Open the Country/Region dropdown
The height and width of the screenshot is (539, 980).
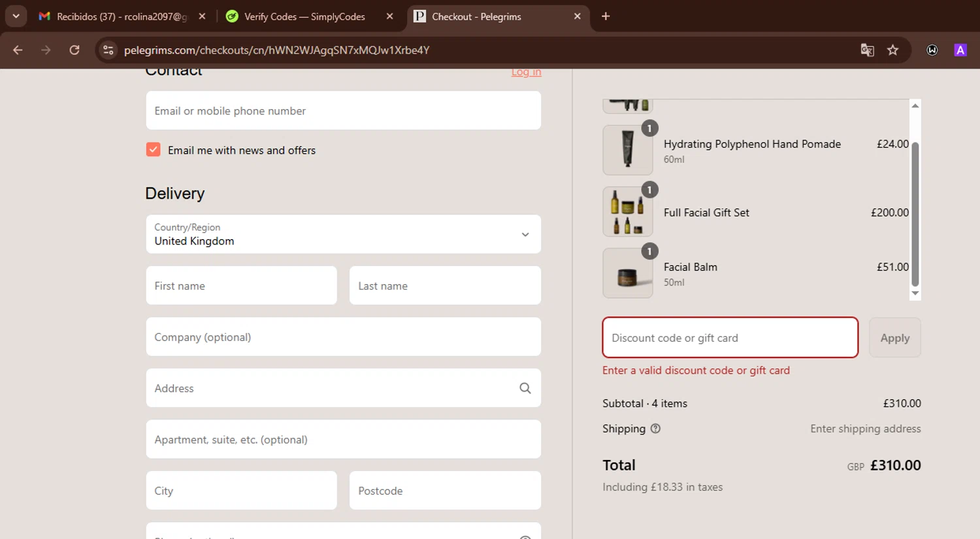point(344,234)
